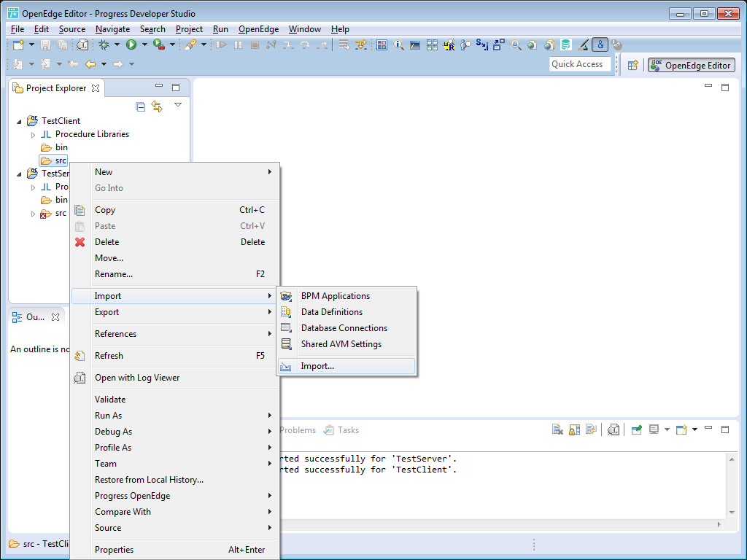Click Link with Editor arrows icon
Image resolution: width=747 pixels, height=560 pixels.
pos(157,106)
